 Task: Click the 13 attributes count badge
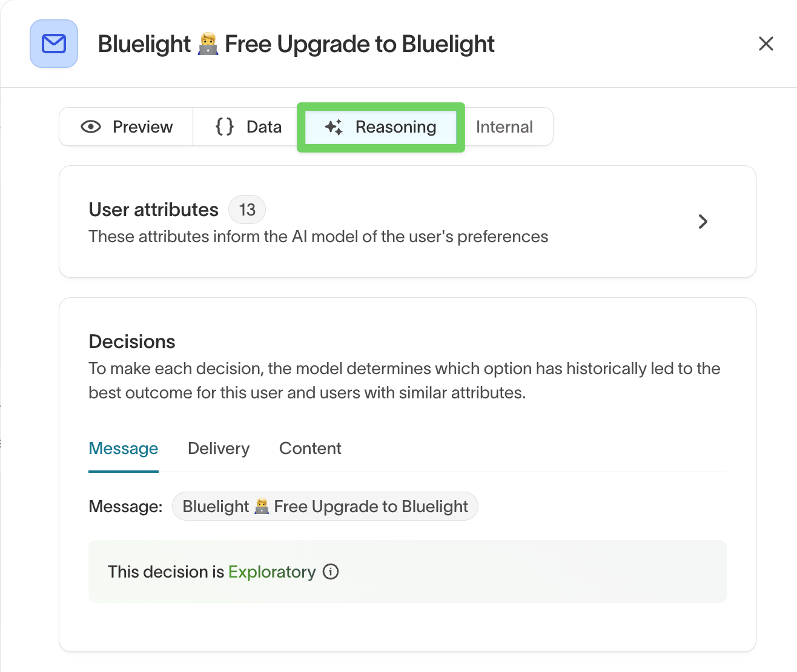coord(247,209)
